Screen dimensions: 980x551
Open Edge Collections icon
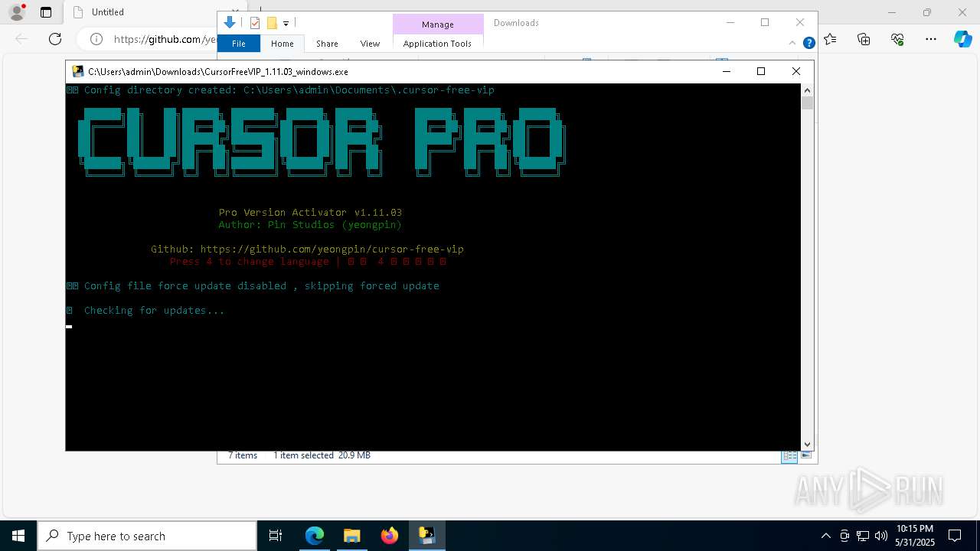(x=864, y=39)
